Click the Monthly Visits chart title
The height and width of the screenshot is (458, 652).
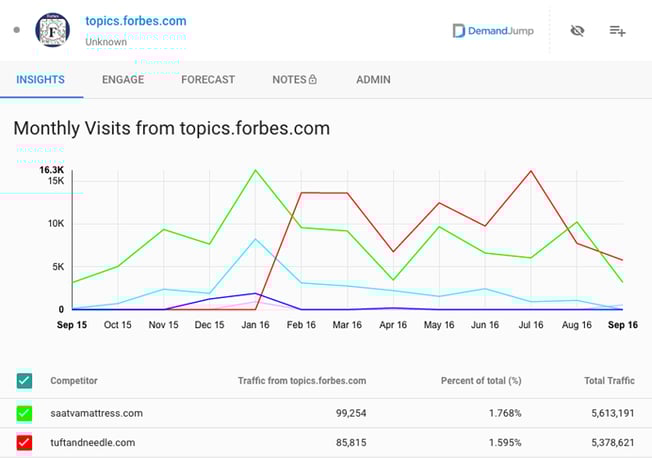click(x=172, y=128)
